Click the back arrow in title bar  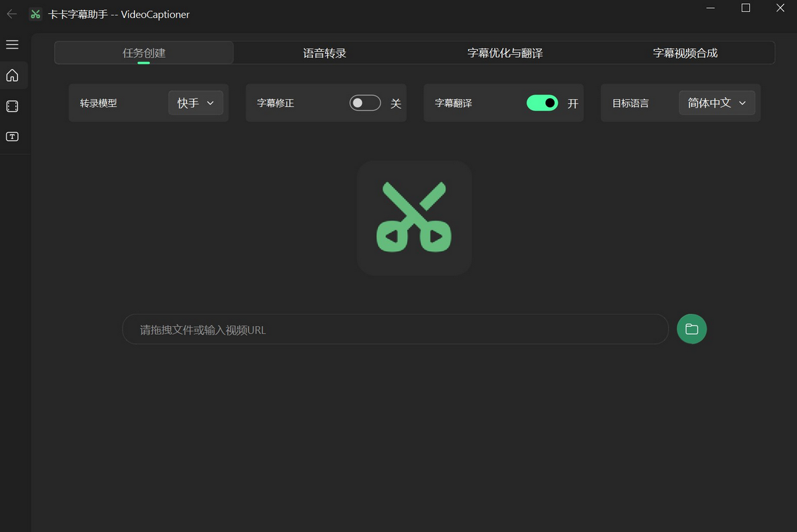tap(11, 14)
